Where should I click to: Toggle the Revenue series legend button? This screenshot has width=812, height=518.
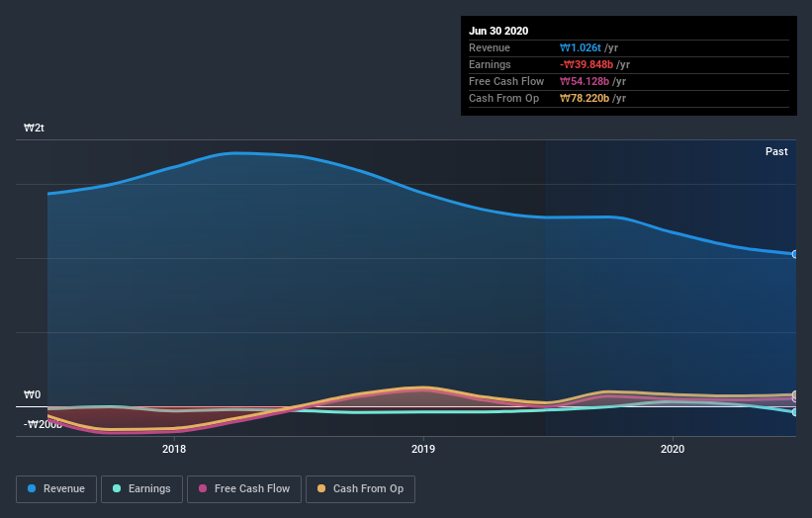(56, 489)
